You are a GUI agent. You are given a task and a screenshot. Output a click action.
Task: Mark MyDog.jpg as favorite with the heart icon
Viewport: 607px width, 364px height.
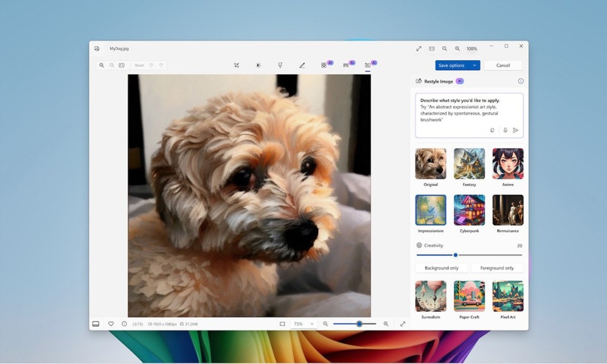110,324
